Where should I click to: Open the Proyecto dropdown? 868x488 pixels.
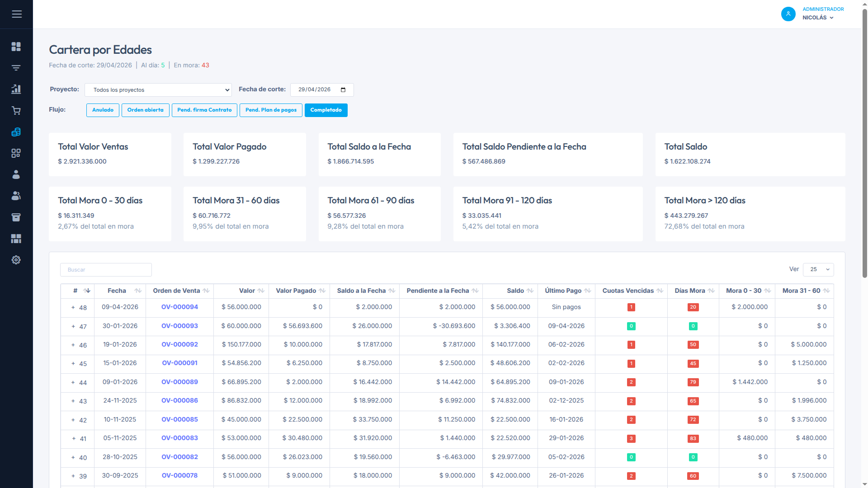coord(158,90)
